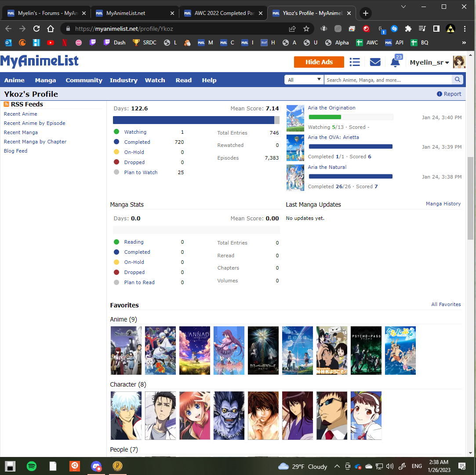Click the search Anime, Manga input field
The height and width of the screenshot is (475, 476).
click(388, 80)
